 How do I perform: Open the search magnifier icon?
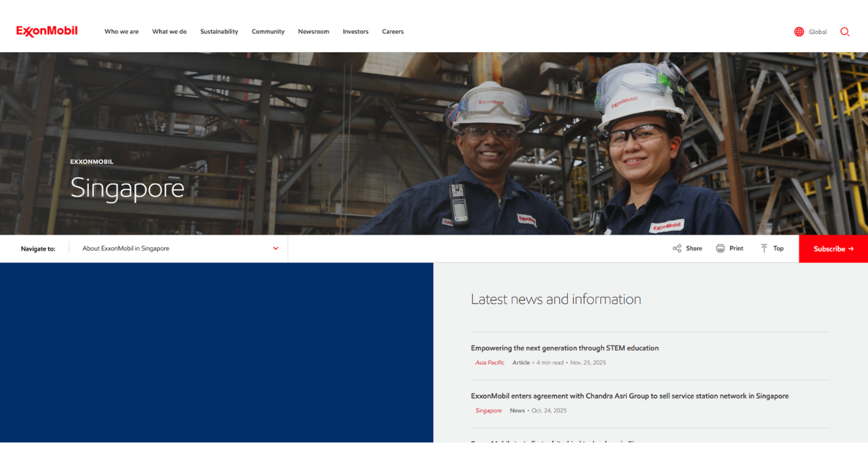tap(844, 32)
